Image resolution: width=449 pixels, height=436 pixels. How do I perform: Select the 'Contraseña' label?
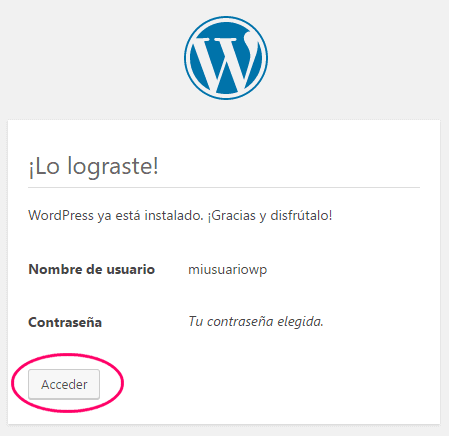tap(65, 322)
